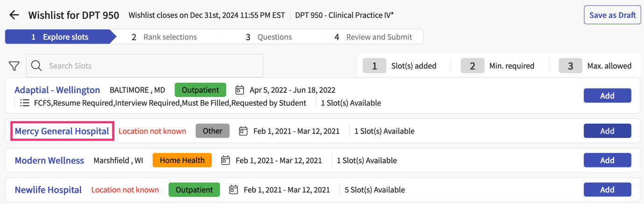The height and width of the screenshot is (204, 644).
Task: Add the Adaptial - Wellington slot
Action: (607, 96)
